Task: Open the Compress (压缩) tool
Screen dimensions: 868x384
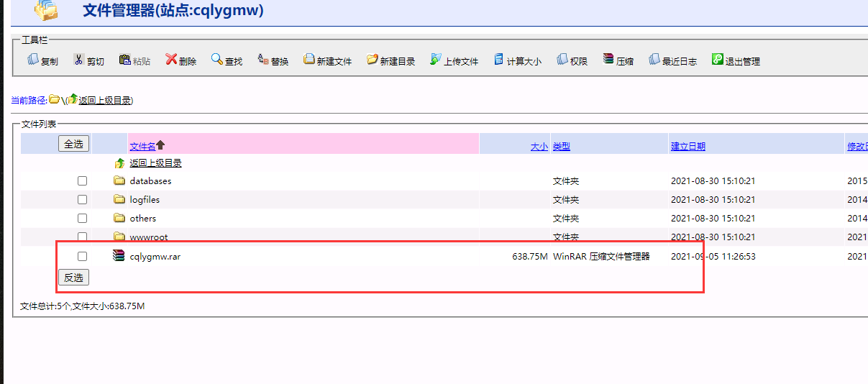Action: click(608, 60)
